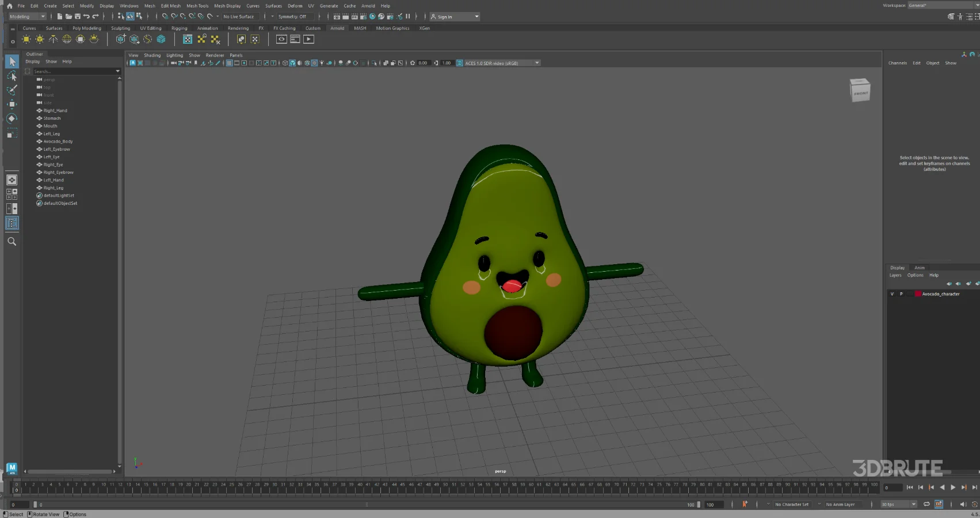The width and height of the screenshot is (980, 518).
Task: Create Arnold light portal from shelf
Action: point(81,39)
